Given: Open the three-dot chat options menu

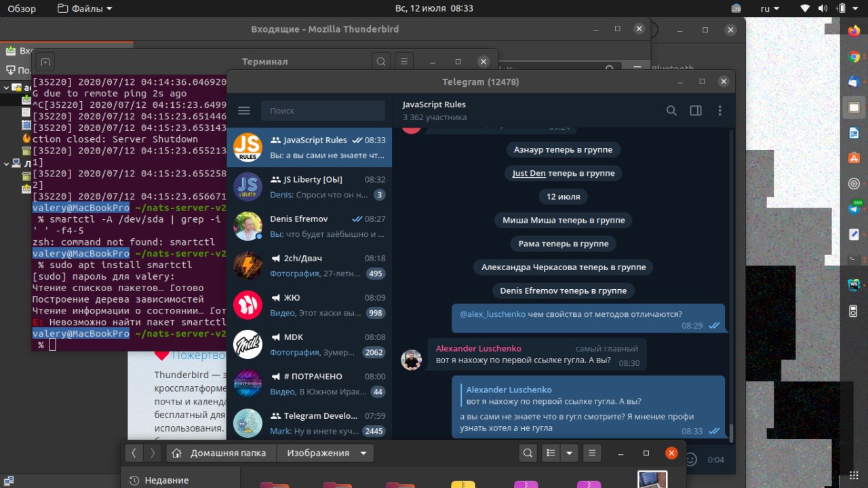Looking at the screenshot, I should click(x=719, y=111).
